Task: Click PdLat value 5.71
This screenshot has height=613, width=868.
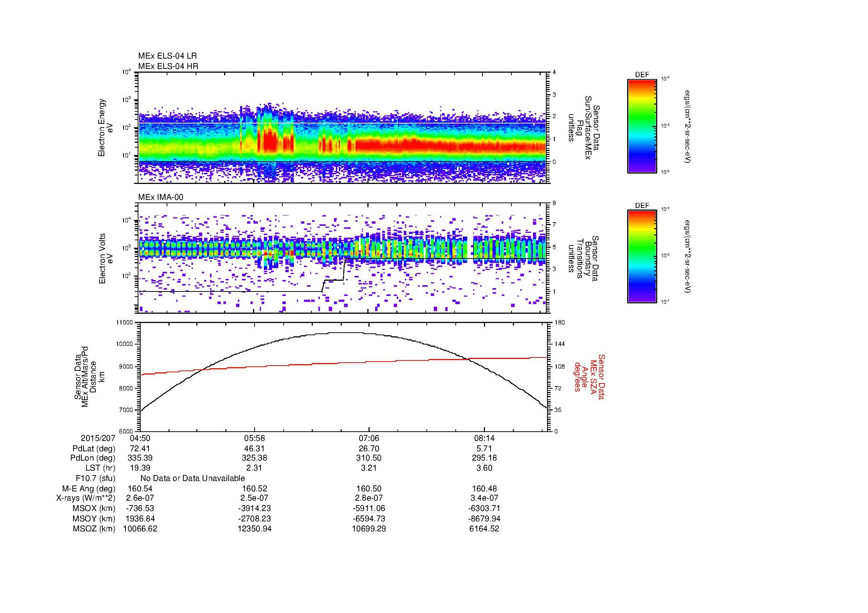Action: coord(484,449)
